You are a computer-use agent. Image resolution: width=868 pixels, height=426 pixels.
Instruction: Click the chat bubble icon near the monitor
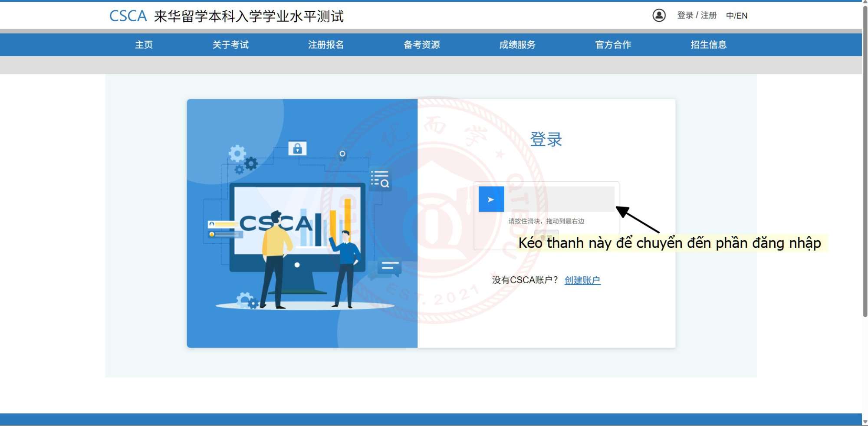click(388, 266)
